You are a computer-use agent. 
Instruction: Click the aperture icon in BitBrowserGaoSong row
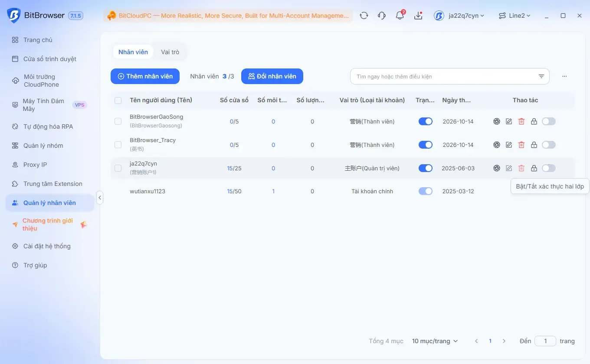pyautogui.click(x=497, y=121)
